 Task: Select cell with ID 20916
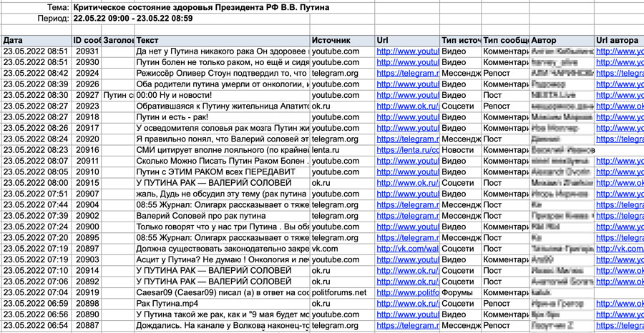click(87, 150)
